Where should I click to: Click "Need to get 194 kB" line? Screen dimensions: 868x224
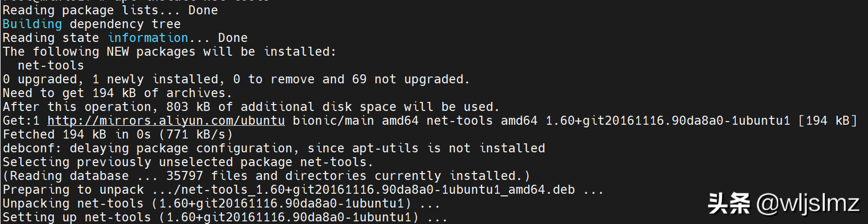tap(117, 93)
